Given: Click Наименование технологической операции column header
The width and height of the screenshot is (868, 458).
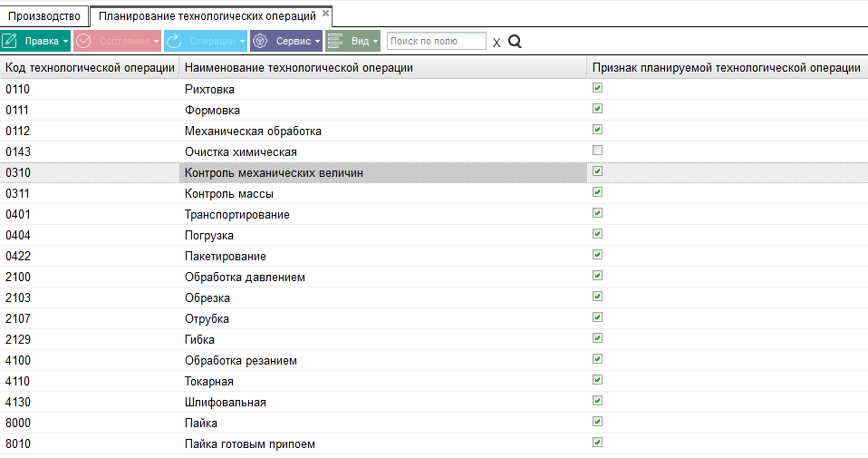Looking at the screenshot, I should pyautogui.click(x=298, y=67).
